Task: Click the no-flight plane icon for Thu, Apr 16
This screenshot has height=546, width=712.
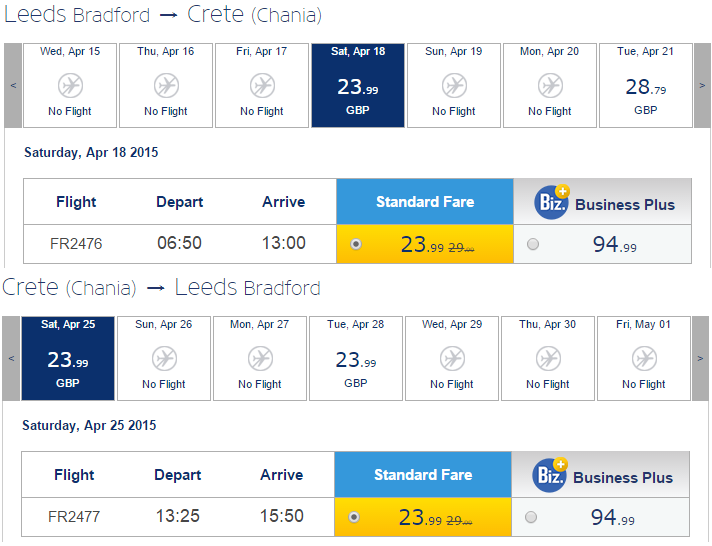Action: 166,85
